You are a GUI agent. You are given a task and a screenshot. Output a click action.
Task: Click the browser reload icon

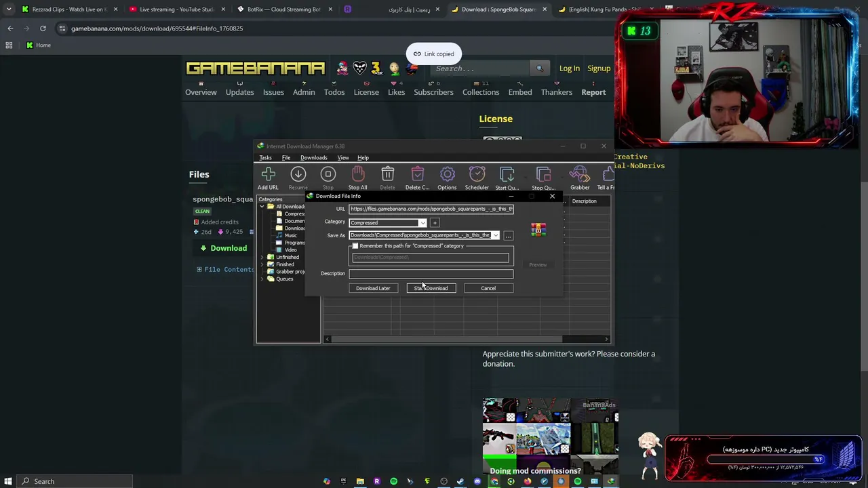tap(43, 28)
